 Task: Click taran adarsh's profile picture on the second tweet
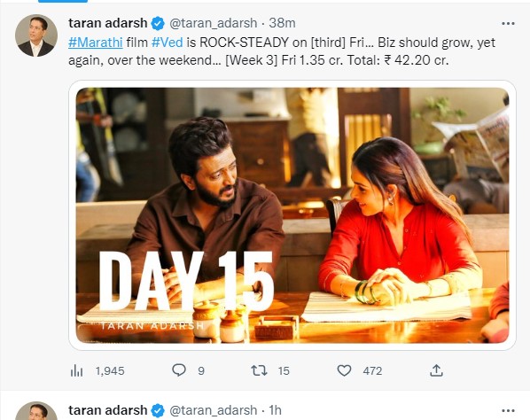click(x=36, y=411)
